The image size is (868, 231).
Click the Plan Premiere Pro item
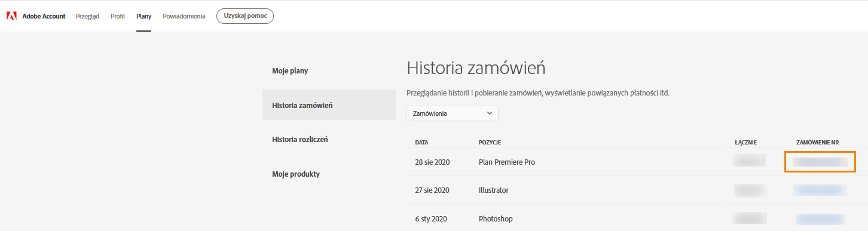(x=507, y=162)
